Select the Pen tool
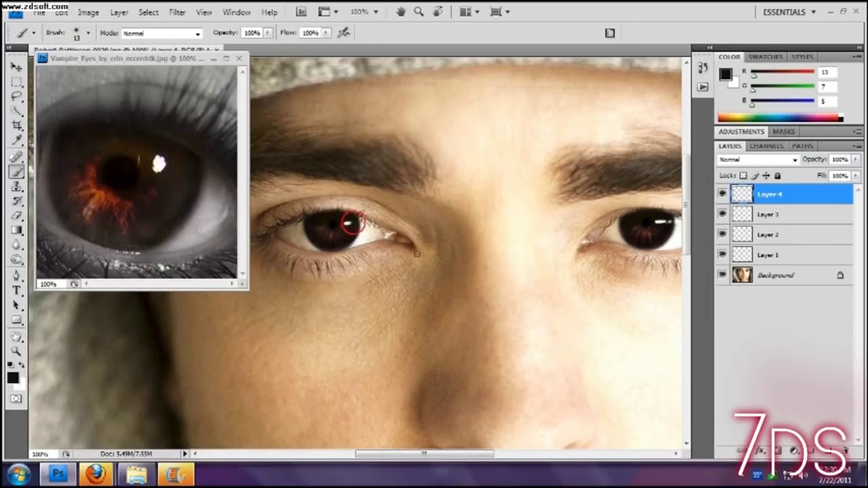 coord(16,276)
